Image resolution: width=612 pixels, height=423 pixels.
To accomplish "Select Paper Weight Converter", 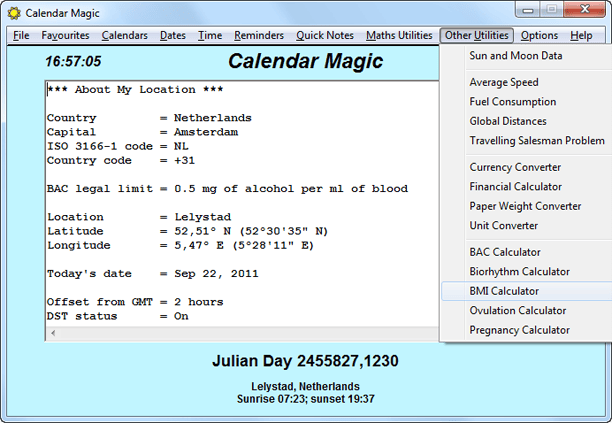I will point(527,206).
